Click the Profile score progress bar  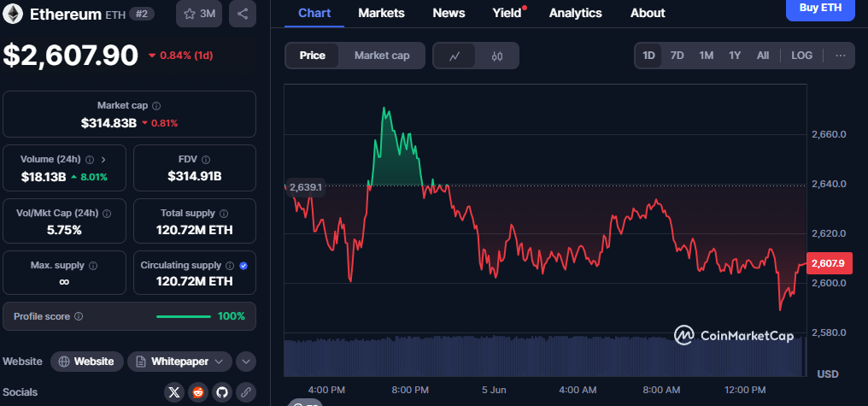pyautogui.click(x=184, y=316)
